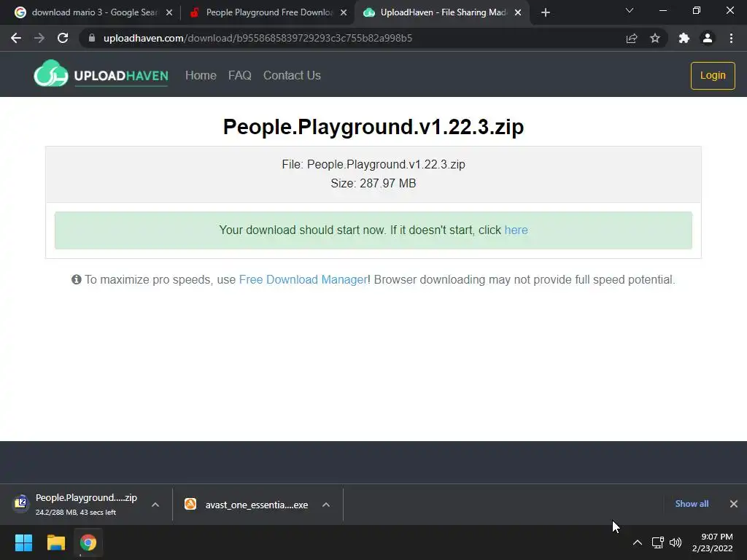Open the FAQ nav link
The height and width of the screenshot is (560, 747).
coord(239,75)
